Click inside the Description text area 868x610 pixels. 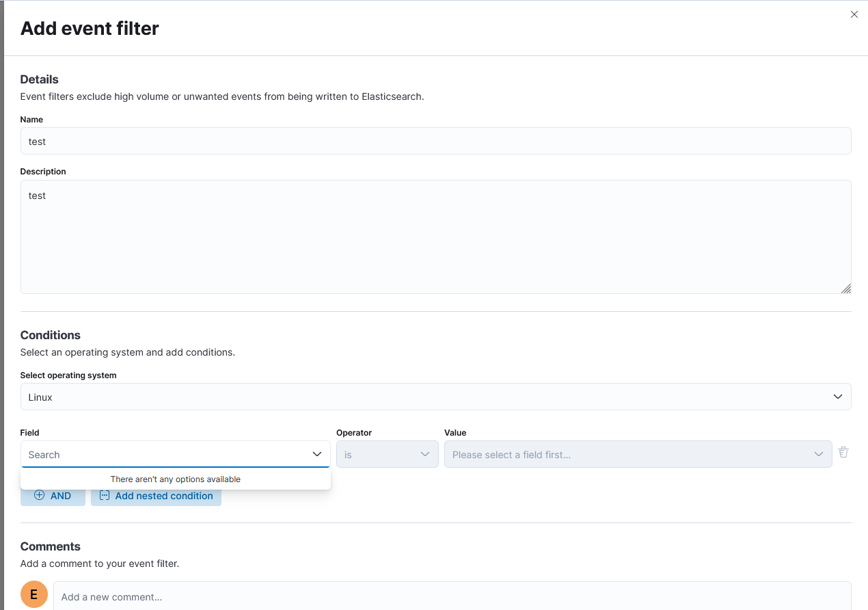coord(436,236)
